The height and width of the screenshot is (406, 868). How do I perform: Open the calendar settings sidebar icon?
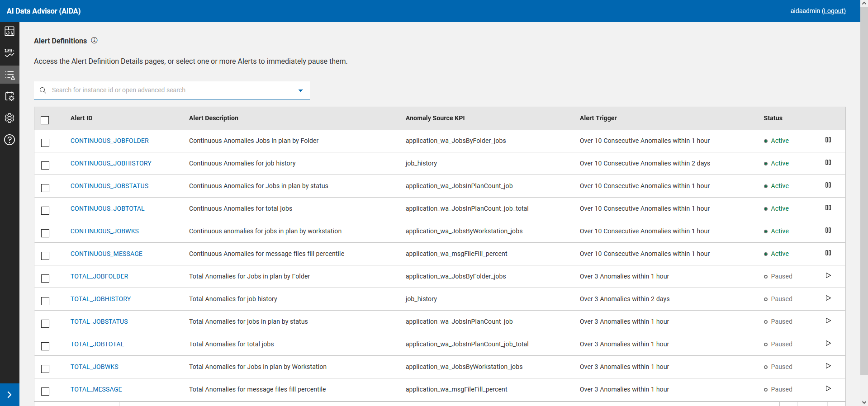click(x=9, y=96)
